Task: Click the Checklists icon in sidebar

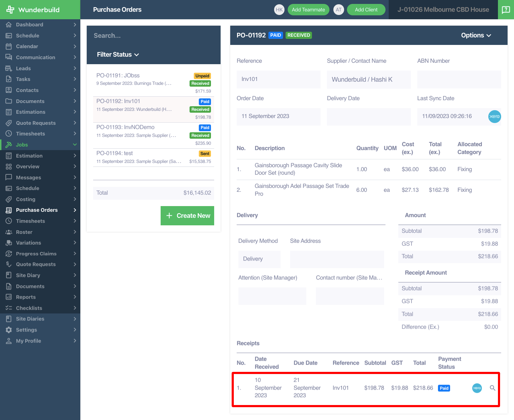Action: click(x=9, y=308)
